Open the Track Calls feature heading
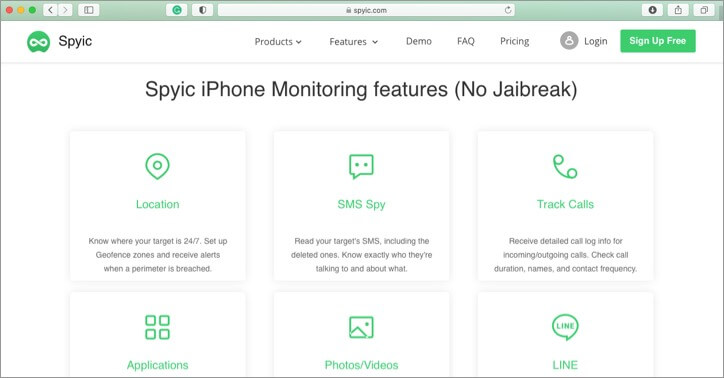Screen dimensions: 724x378 (x=565, y=204)
